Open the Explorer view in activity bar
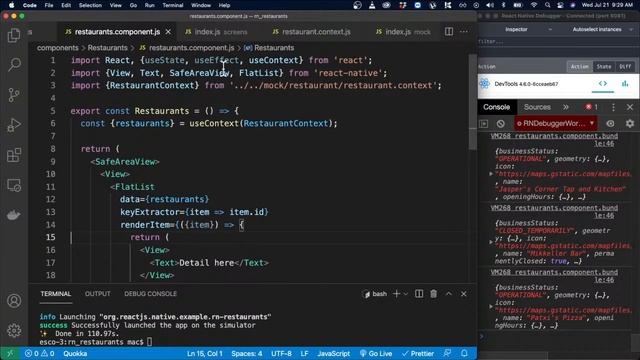This screenshot has height=360, width=640. (14, 35)
